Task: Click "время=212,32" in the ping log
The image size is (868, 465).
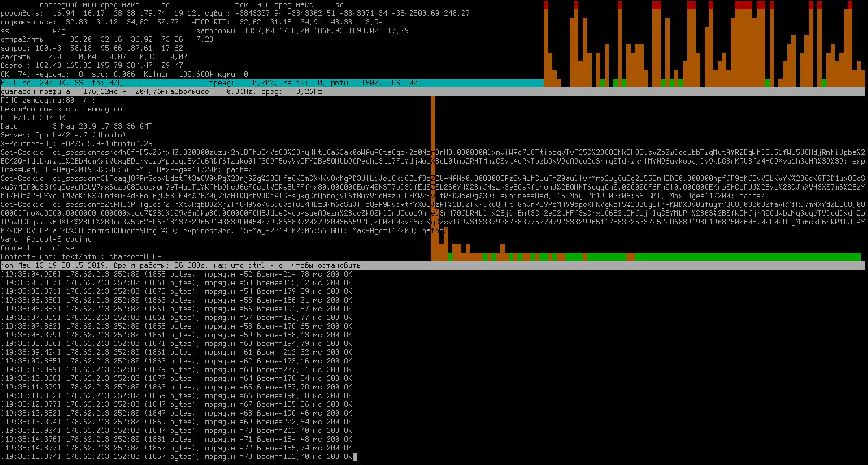Action: 283,352
